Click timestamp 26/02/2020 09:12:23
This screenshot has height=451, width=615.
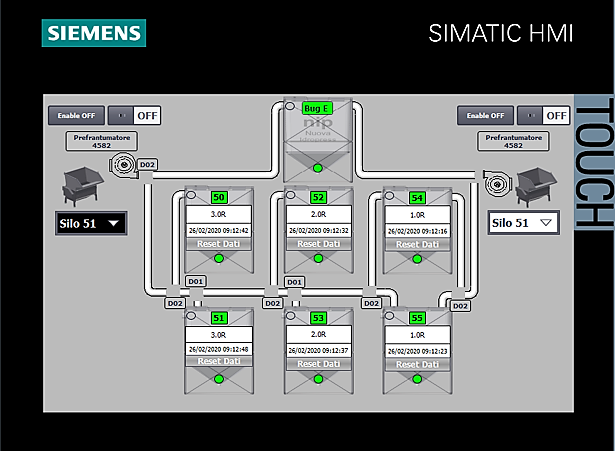pyautogui.click(x=417, y=351)
